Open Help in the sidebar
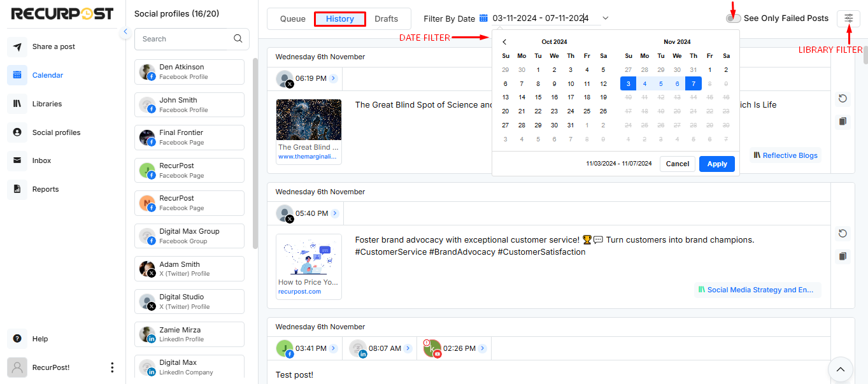868x384 pixels. pos(40,339)
